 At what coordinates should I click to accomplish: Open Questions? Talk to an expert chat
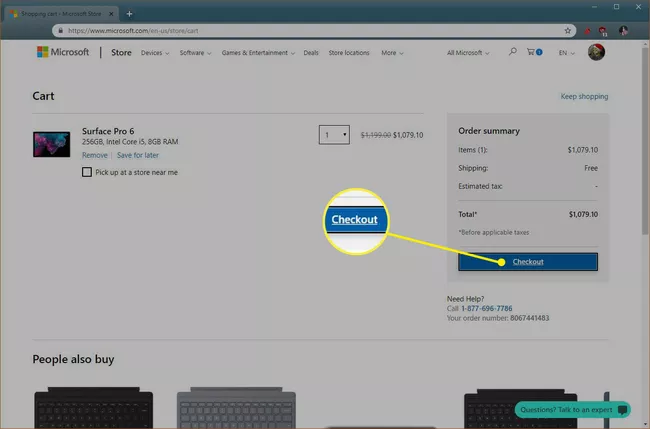(x=572, y=410)
